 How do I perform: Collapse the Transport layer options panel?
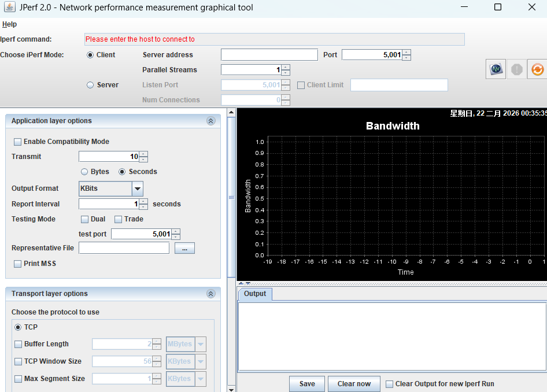click(210, 294)
